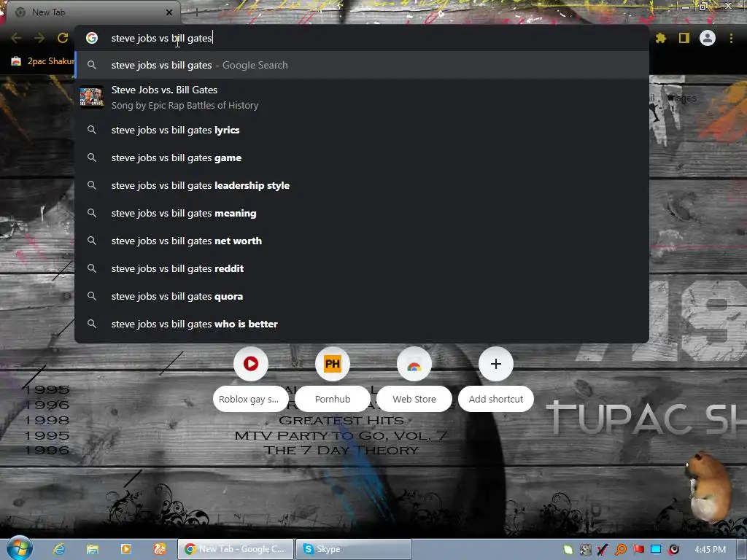This screenshot has width=747, height=560.
Task: Choose 'steve jobs vs bill gates - Google Search' suggestion
Action: click(x=362, y=65)
